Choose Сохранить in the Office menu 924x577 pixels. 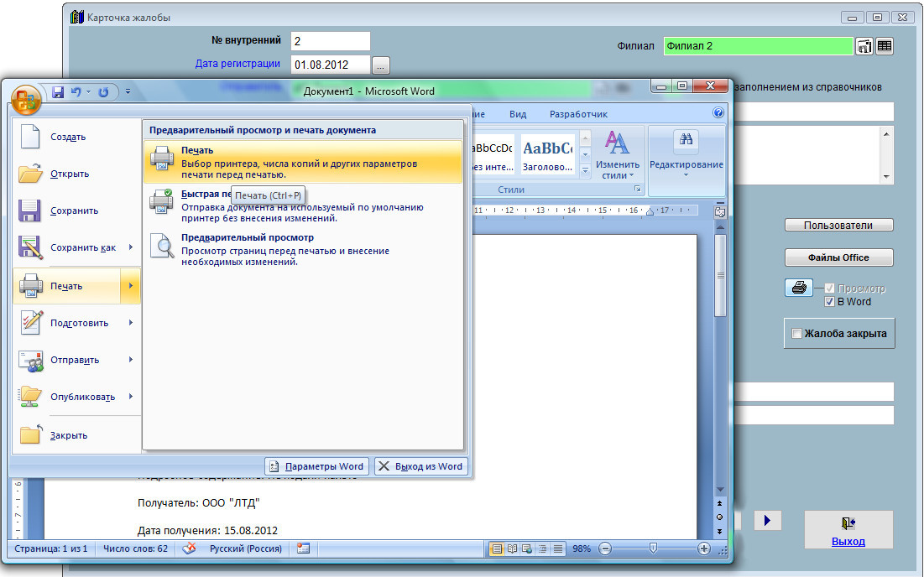pyautogui.click(x=76, y=211)
